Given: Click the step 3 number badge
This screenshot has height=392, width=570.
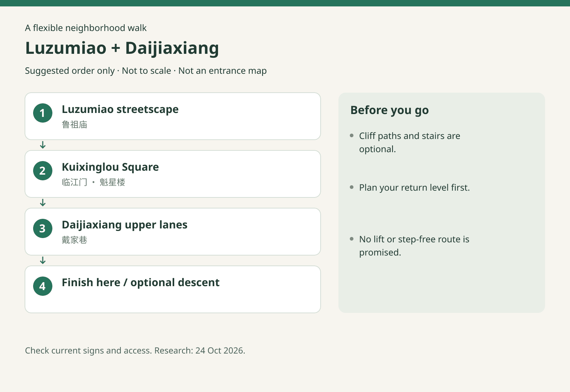Looking at the screenshot, I should (43, 228).
